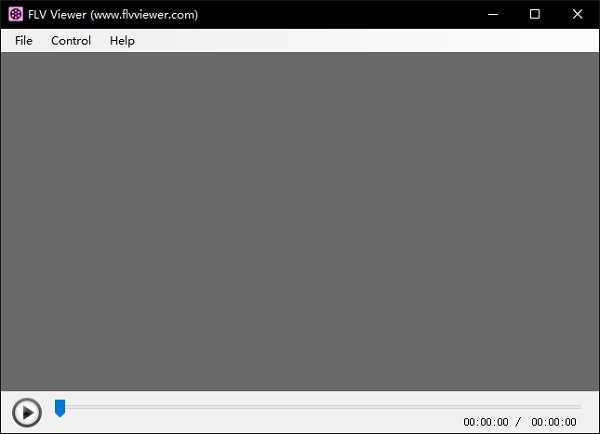Click the FLV Viewer app icon in title bar

[x=15, y=14]
